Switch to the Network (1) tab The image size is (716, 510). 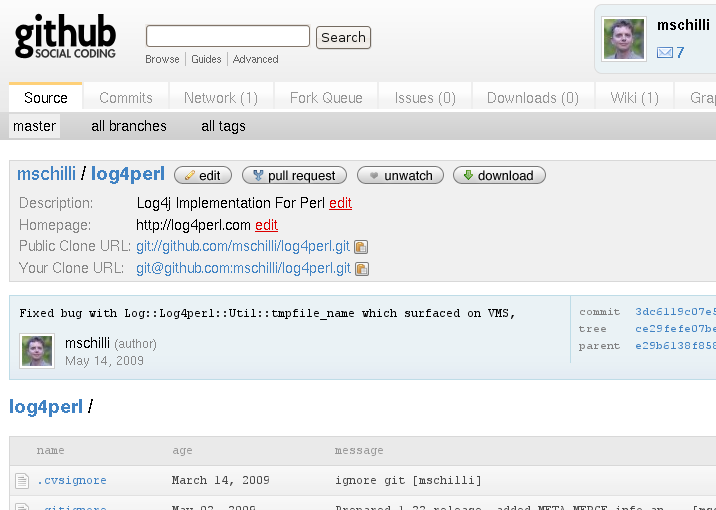[221, 98]
